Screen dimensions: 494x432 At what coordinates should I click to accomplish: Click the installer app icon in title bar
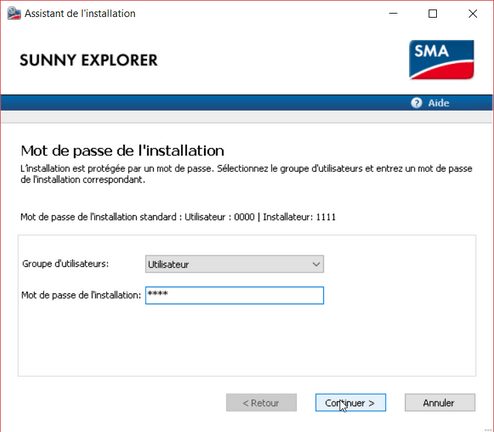(14, 14)
